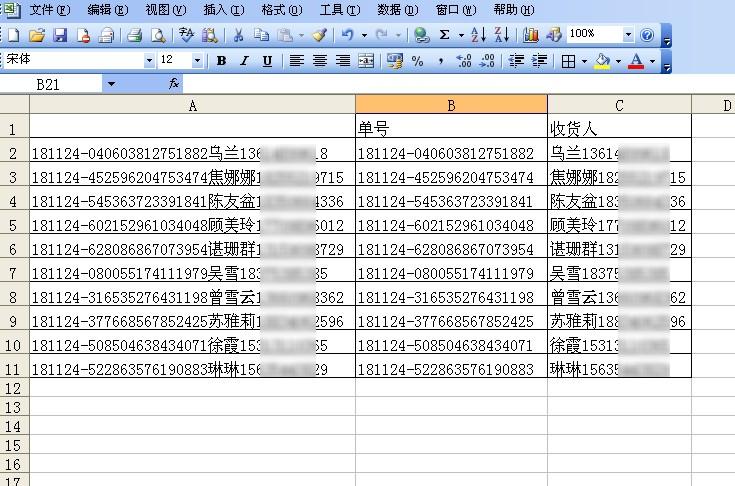The height and width of the screenshot is (486, 735).
Task: Sort descending Z to A
Action: (x=502, y=35)
